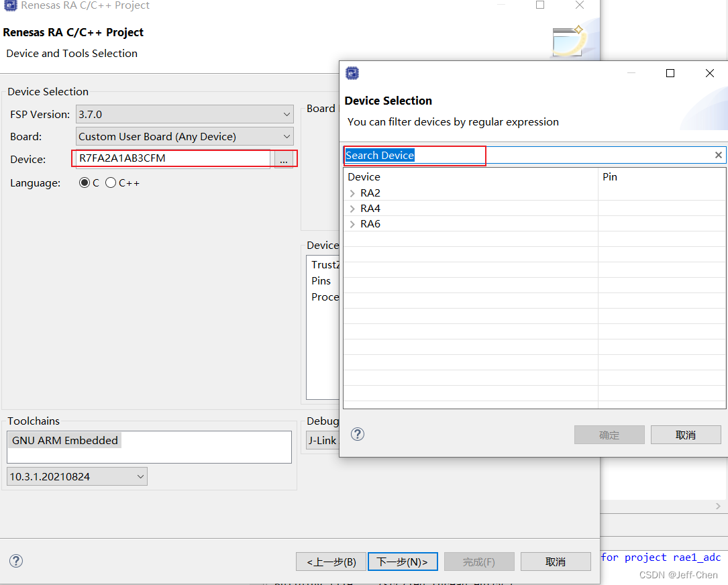Open the toolchain version 10.3.1.20210824 dropdown
The image size is (728, 585).
click(x=77, y=476)
